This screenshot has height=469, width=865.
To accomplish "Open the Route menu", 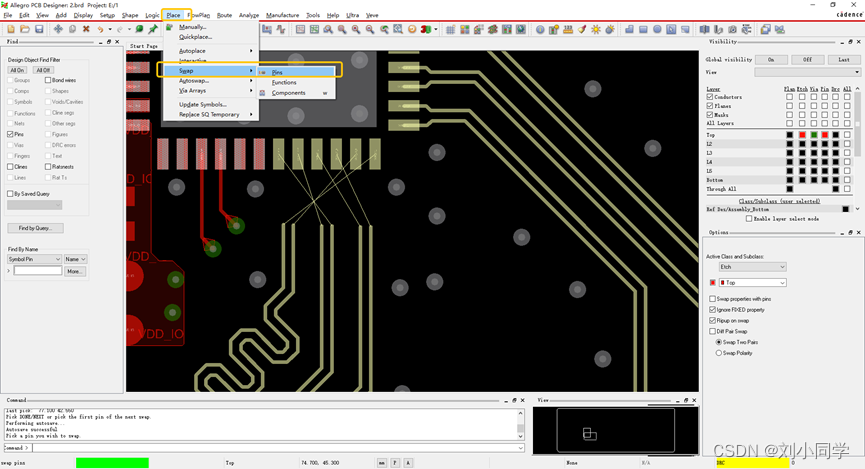I will click(x=224, y=15).
